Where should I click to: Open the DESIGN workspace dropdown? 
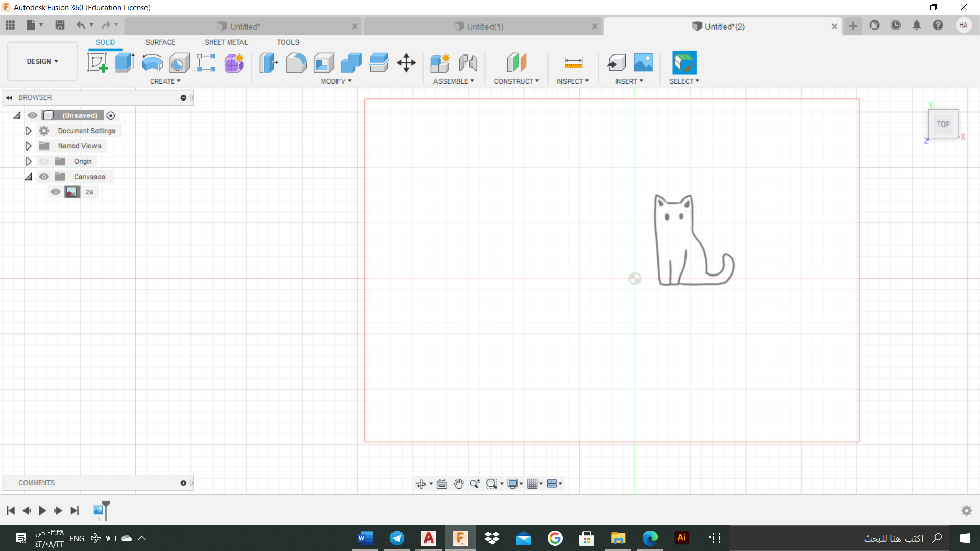42,61
